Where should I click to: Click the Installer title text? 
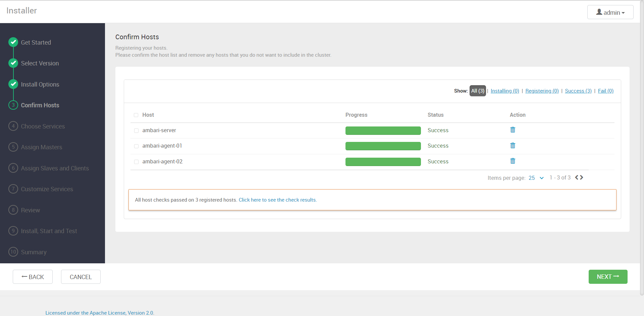21,10
